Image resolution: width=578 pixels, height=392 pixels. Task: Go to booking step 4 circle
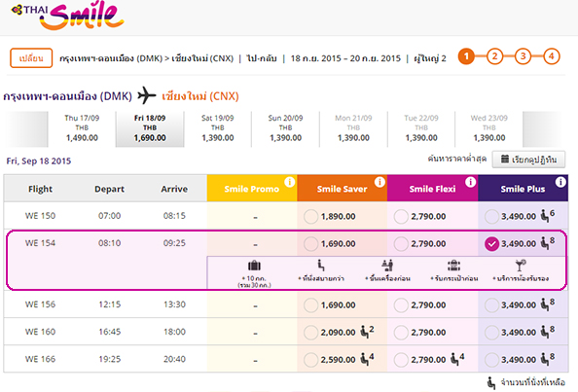point(551,56)
